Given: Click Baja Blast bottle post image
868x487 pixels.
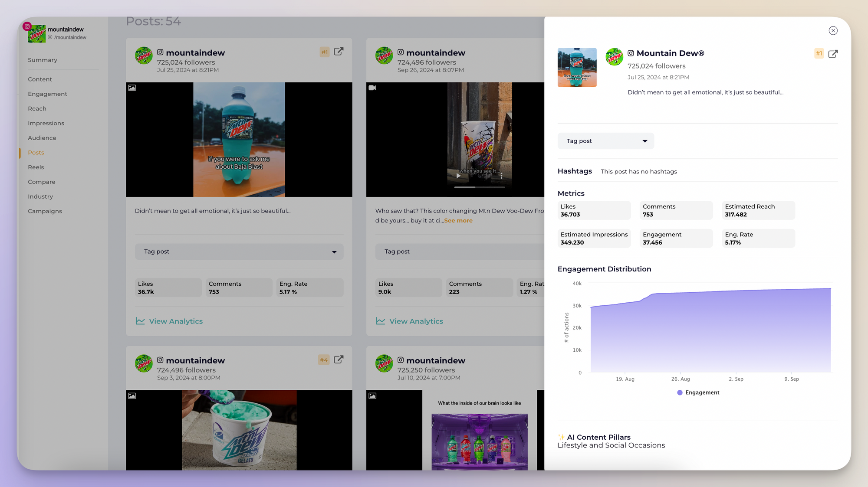Looking at the screenshot, I should click(x=239, y=140).
